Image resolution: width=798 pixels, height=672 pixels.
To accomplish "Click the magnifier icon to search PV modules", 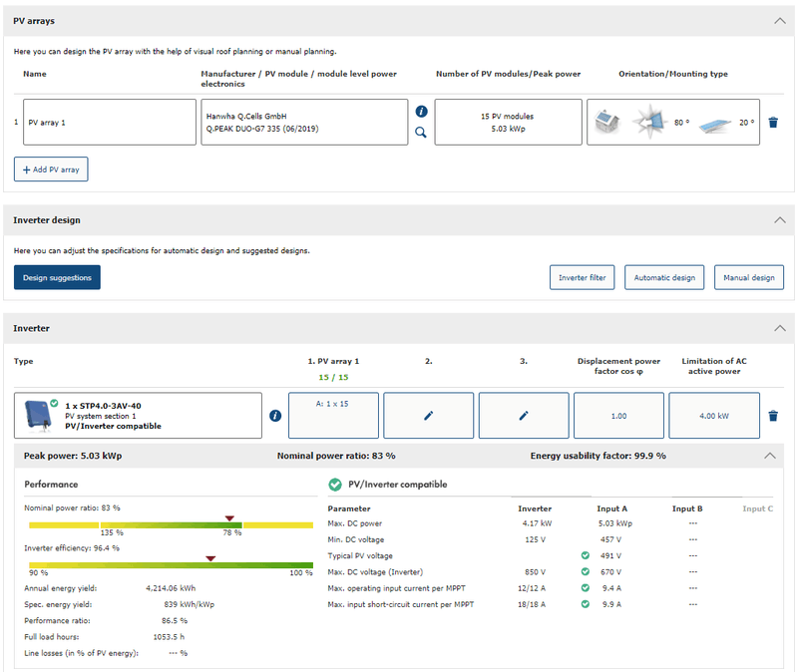I will click(x=421, y=132).
